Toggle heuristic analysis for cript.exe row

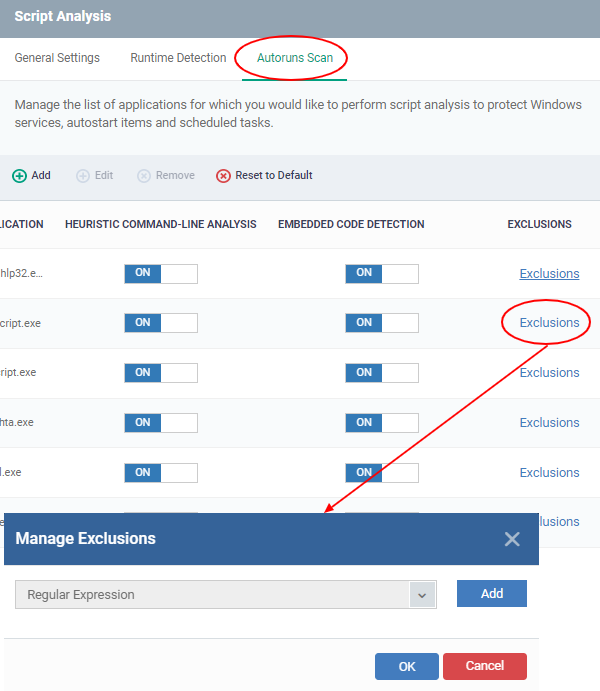coord(161,323)
